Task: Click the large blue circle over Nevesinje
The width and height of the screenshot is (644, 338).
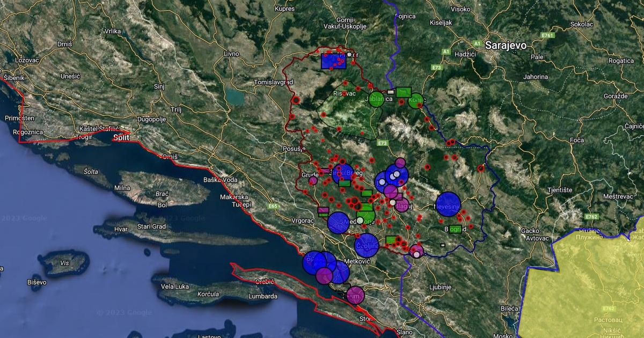Action: point(449,204)
